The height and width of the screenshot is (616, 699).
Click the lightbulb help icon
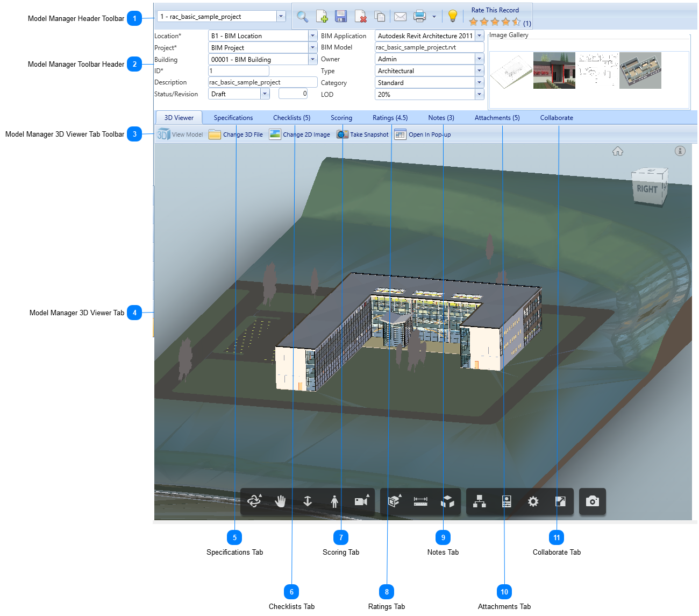pos(453,16)
